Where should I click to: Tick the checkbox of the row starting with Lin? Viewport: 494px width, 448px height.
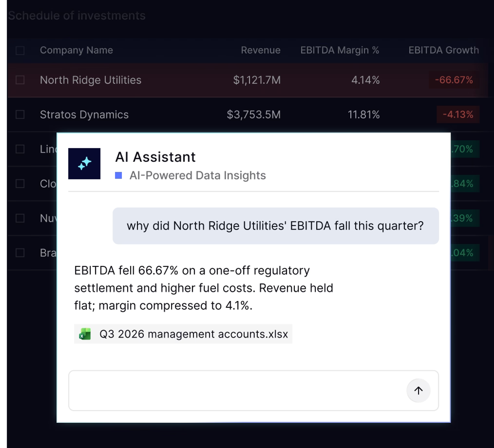coord(20,149)
